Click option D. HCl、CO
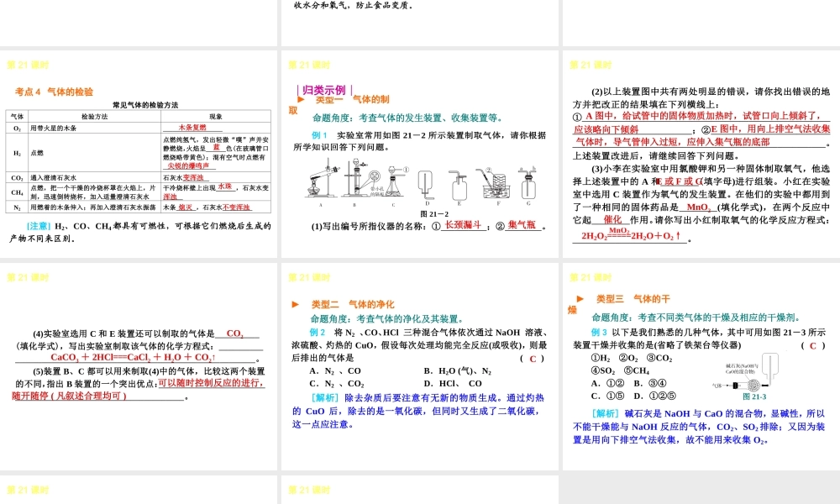The height and width of the screenshot is (504, 840). pyautogui.click(x=453, y=384)
